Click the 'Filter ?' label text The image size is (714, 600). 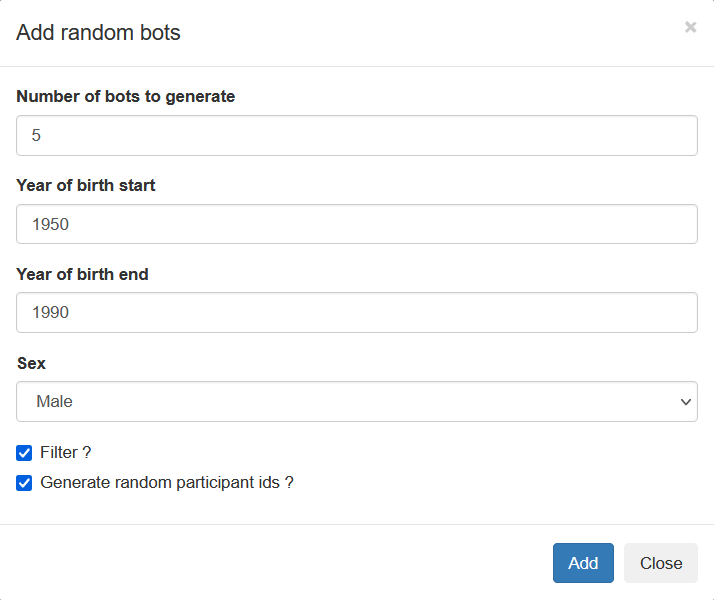point(66,453)
